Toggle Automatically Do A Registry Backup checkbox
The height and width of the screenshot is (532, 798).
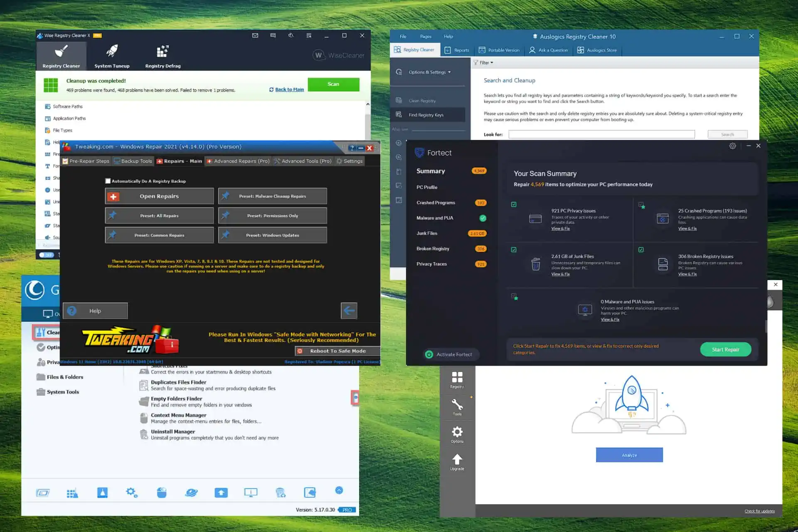tap(108, 181)
